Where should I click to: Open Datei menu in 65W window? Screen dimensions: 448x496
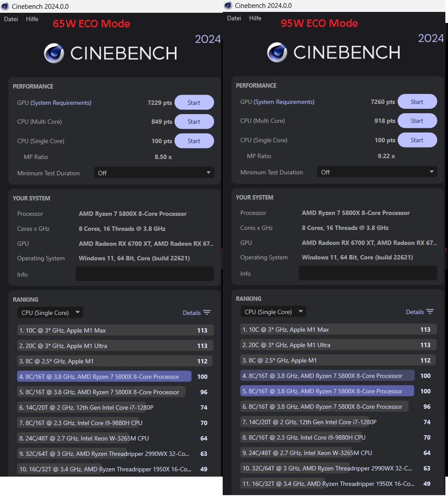pyautogui.click(x=11, y=19)
